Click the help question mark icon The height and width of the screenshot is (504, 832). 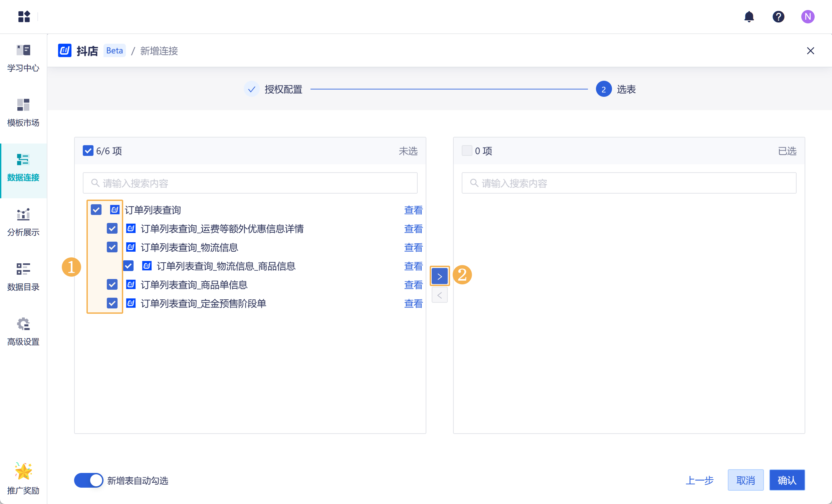[778, 17]
